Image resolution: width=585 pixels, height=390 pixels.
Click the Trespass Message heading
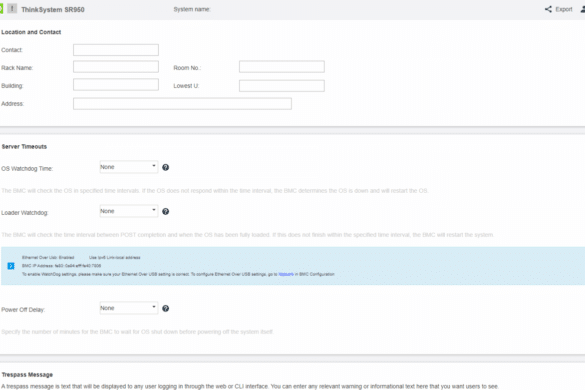[x=27, y=375]
